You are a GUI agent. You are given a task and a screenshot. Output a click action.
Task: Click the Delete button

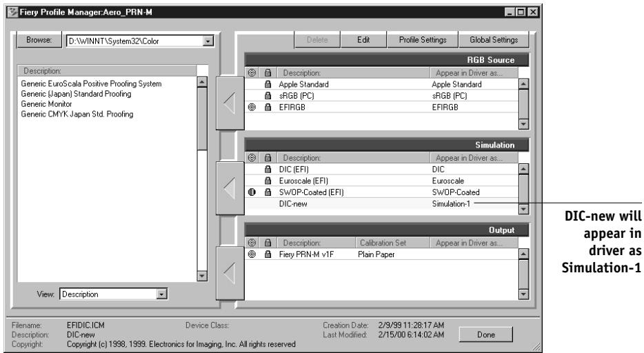click(x=317, y=40)
